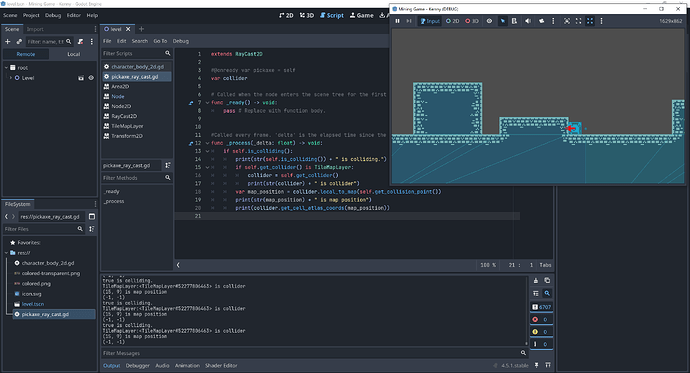Close the level scene tab
Screen dimensions: 690x373
128,29
